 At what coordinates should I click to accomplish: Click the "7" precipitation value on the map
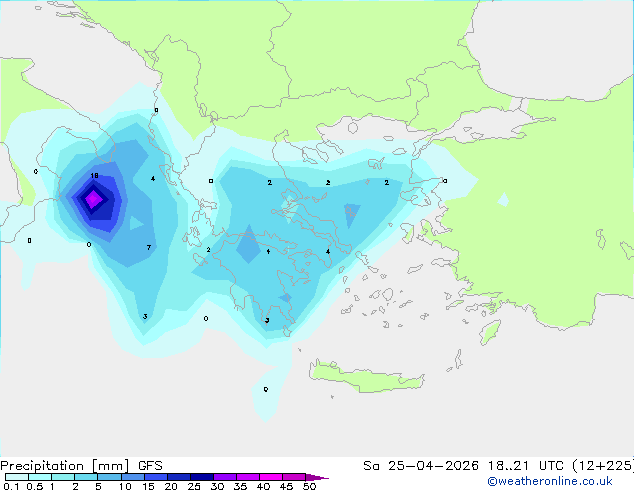[149, 247]
